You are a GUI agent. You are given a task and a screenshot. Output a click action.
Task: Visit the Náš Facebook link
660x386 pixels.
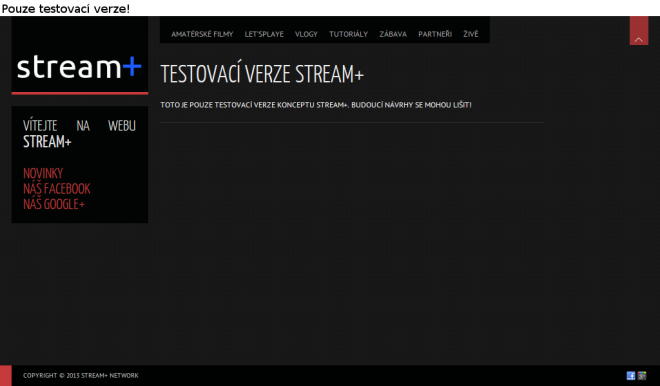(x=57, y=189)
